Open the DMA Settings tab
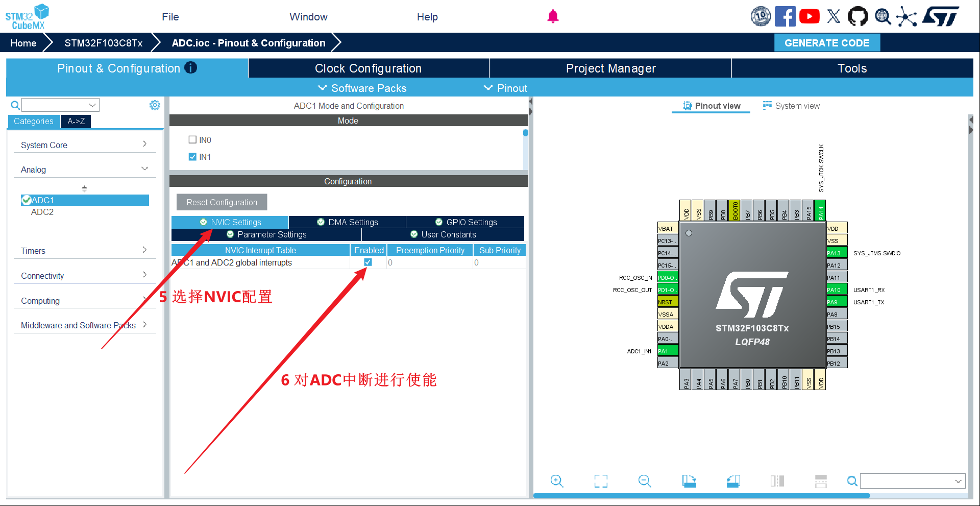Viewport: 980px width, 506px height. click(347, 222)
